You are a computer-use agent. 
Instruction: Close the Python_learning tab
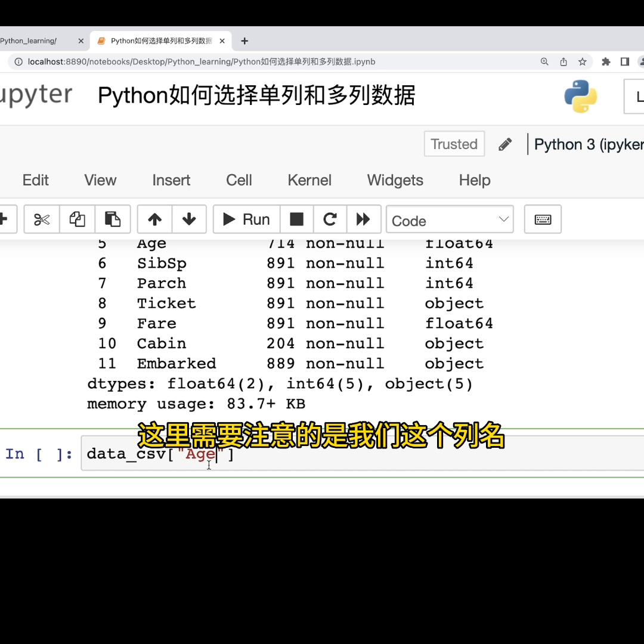tap(81, 41)
